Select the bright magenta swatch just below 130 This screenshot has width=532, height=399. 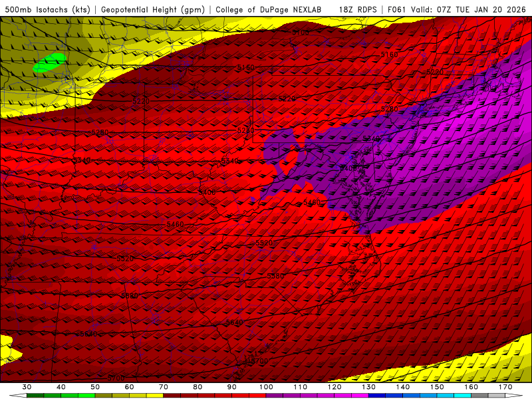coord(360,396)
